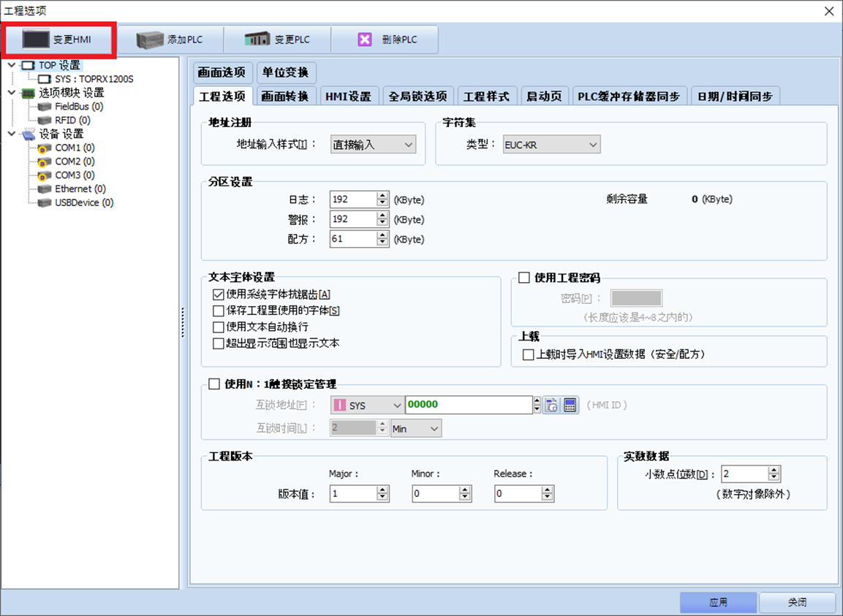This screenshot has width=843, height=616.
Task: Open the address browser icon beside 00000 field
Action: coord(551,406)
